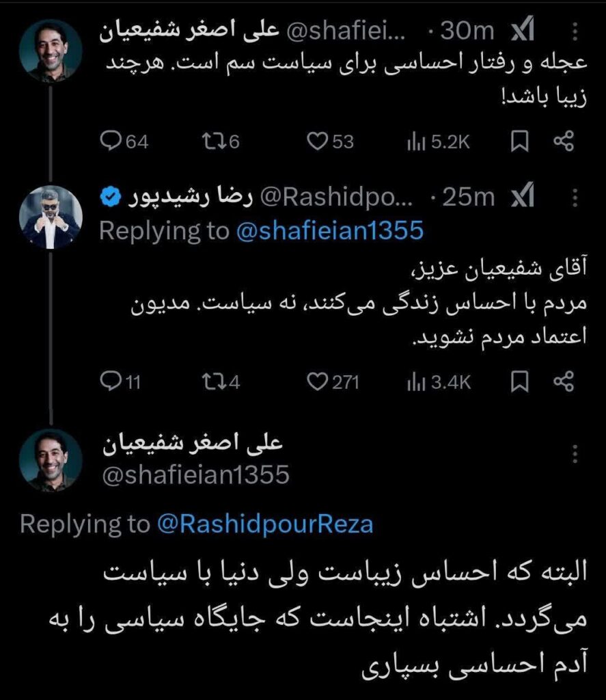Reply to Rashidpour's tweet with 11 comments
The width and height of the screenshot is (606, 700).
click(x=111, y=382)
